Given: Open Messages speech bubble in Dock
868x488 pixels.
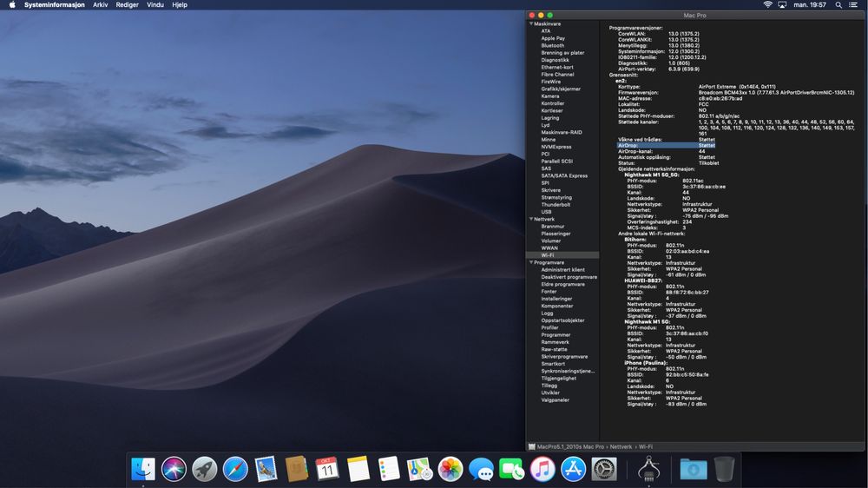Looking at the screenshot, I should (481, 469).
